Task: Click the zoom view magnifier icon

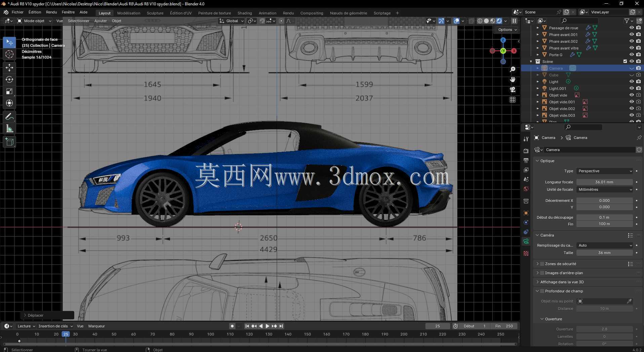Action: [513, 69]
